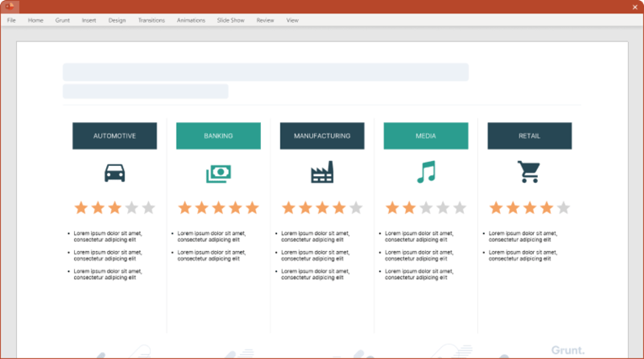Image resolution: width=644 pixels, height=359 pixels.
Task: Select the Animations tab
Action: (191, 20)
